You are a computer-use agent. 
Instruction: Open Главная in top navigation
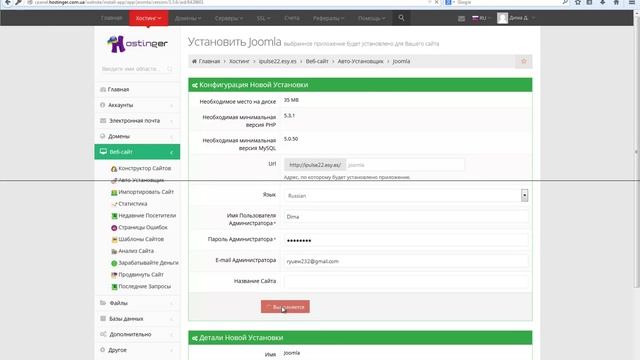coord(111,18)
